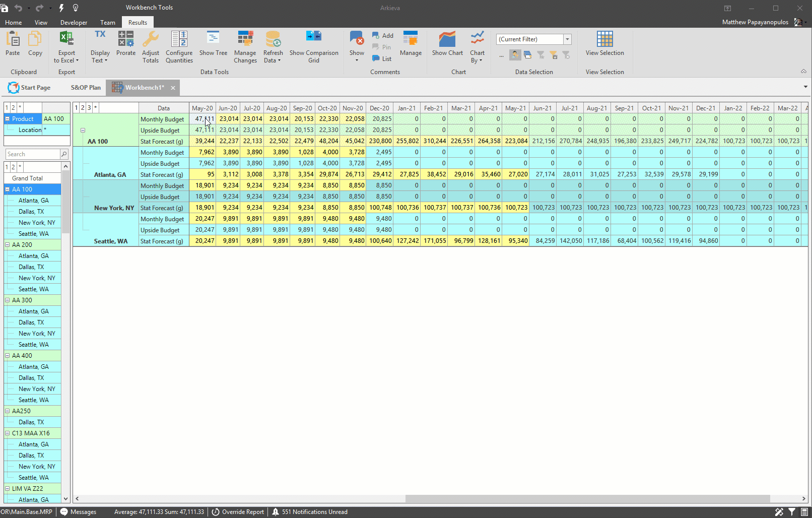The width and height of the screenshot is (812, 518).
Task: Open Configure Quantities
Action: click(179, 47)
